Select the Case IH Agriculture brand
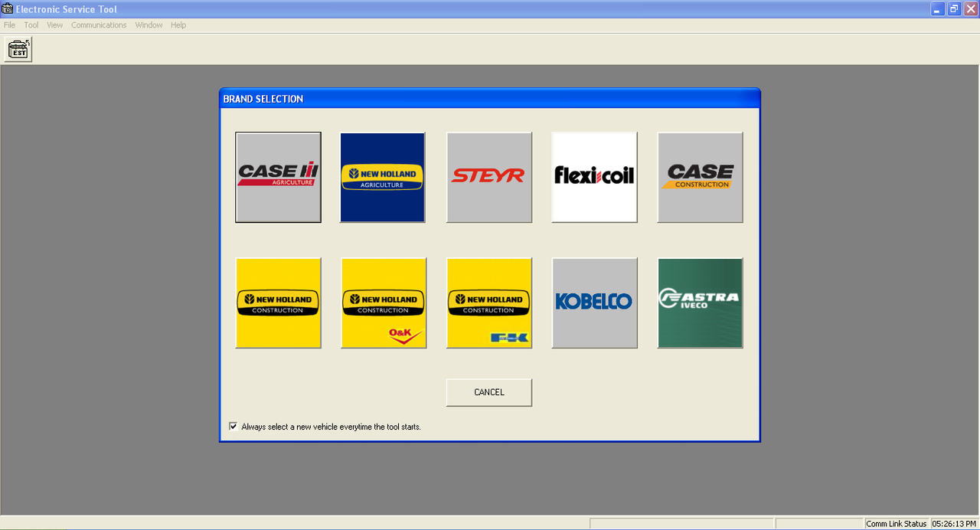The image size is (980, 530). click(x=278, y=177)
